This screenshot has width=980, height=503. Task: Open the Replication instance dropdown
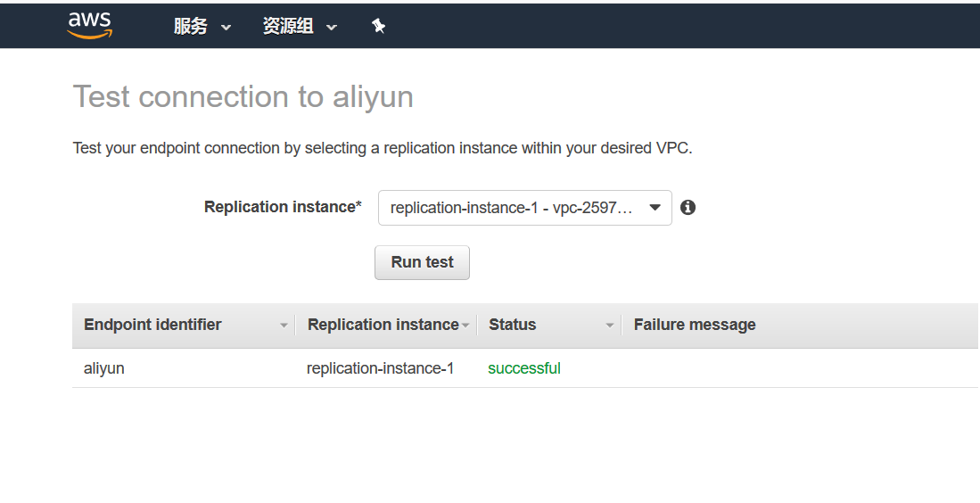pos(525,208)
